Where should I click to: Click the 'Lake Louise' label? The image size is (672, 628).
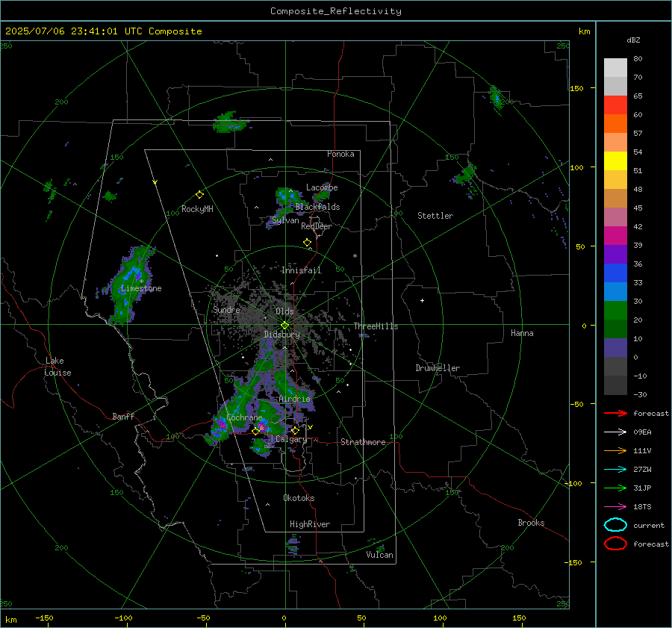57,367
